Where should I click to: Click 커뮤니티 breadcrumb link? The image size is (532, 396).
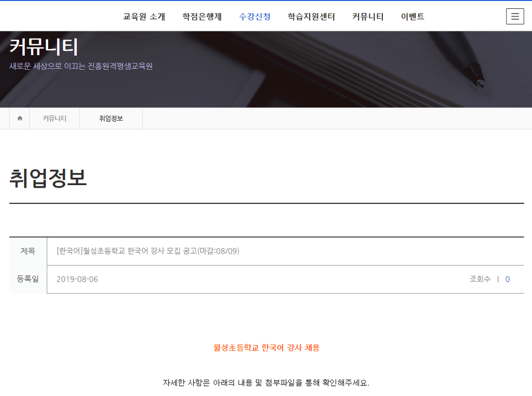point(55,118)
